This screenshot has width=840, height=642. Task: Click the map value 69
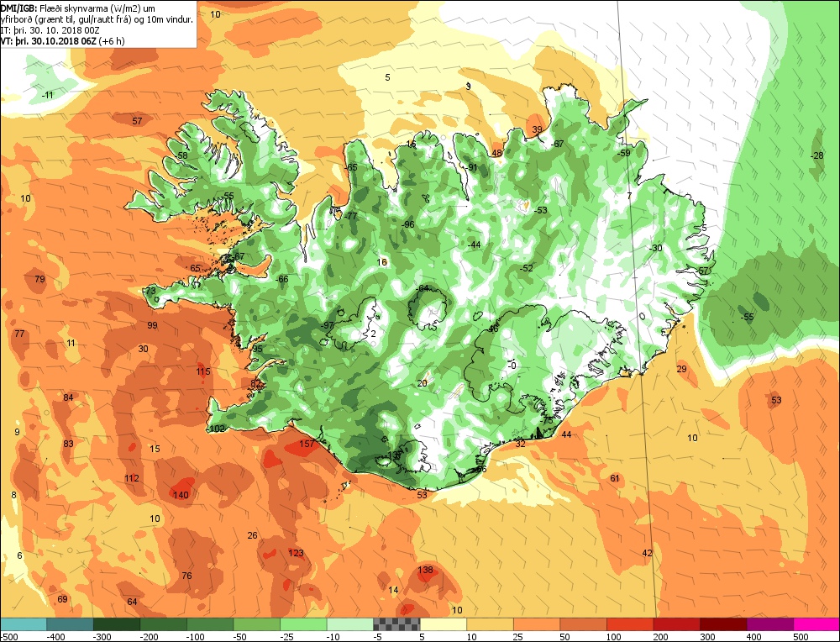pos(62,599)
